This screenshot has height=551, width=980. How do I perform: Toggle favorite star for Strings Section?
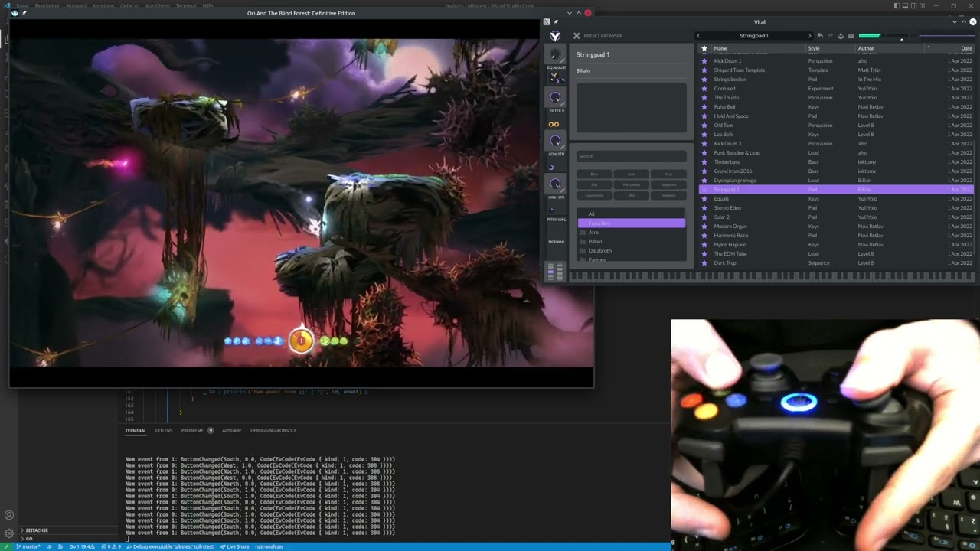(x=704, y=80)
